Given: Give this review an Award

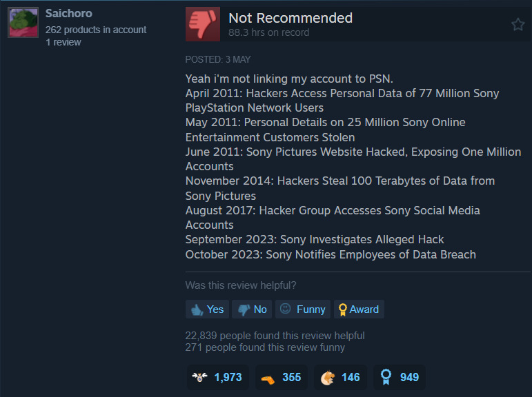Looking at the screenshot, I should coord(359,309).
